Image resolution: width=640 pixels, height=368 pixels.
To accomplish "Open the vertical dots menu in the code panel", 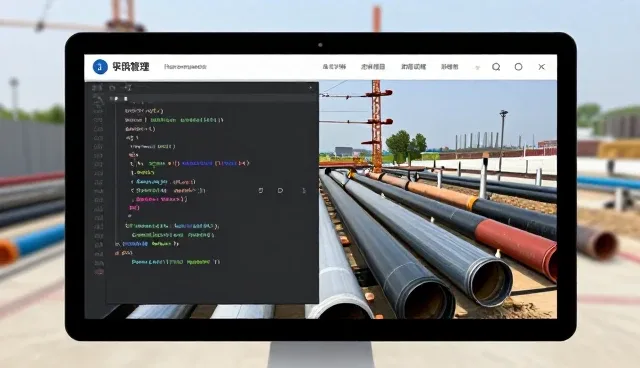I will click(304, 191).
